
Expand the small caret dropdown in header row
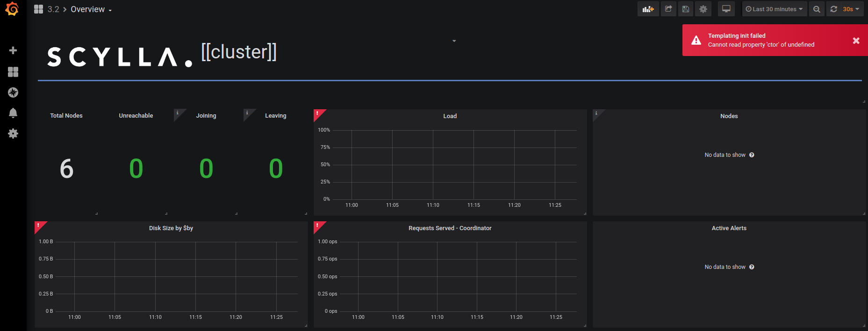point(454,41)
